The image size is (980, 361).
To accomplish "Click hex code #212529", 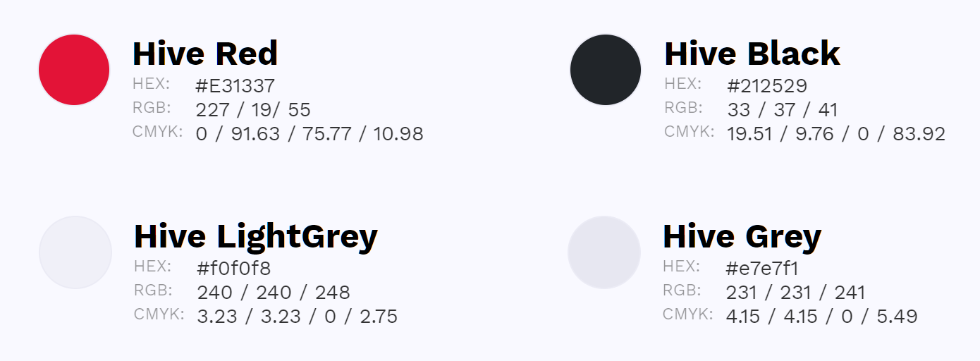I will point(767,87).
